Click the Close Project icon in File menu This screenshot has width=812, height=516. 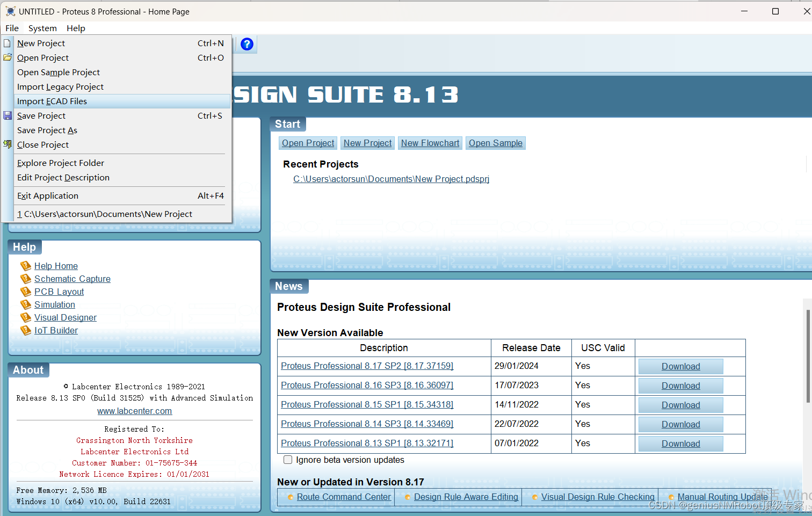pos(8,144)
